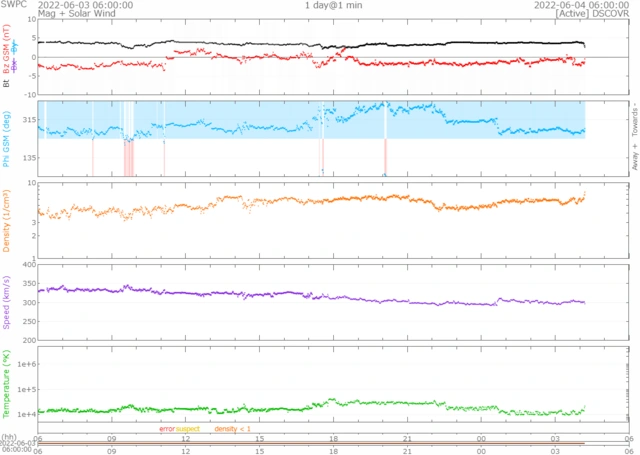Click the 00 hour tick on time axis
The image size is (640, 455).
[482, 438]
